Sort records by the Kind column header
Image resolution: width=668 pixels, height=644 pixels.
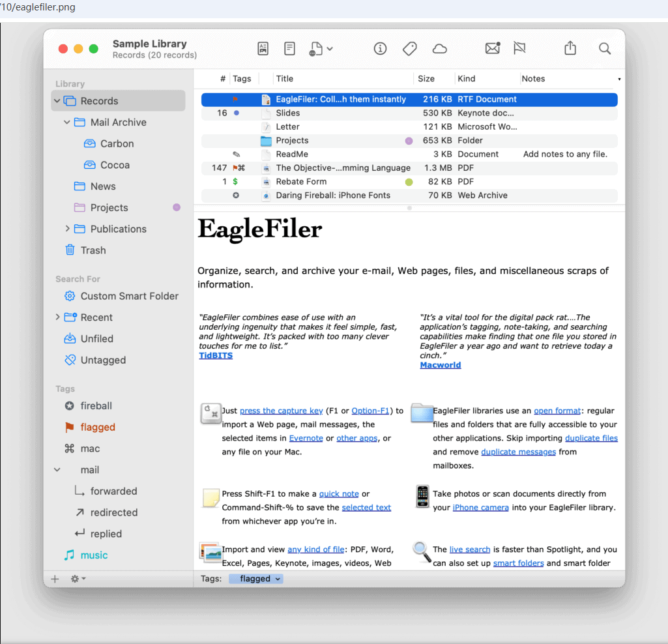point(467,79)
